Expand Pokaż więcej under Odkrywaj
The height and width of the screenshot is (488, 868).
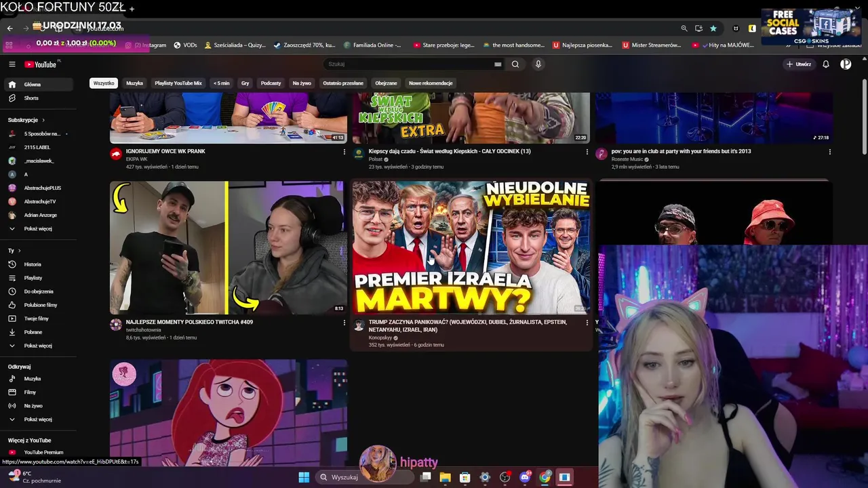38,420
